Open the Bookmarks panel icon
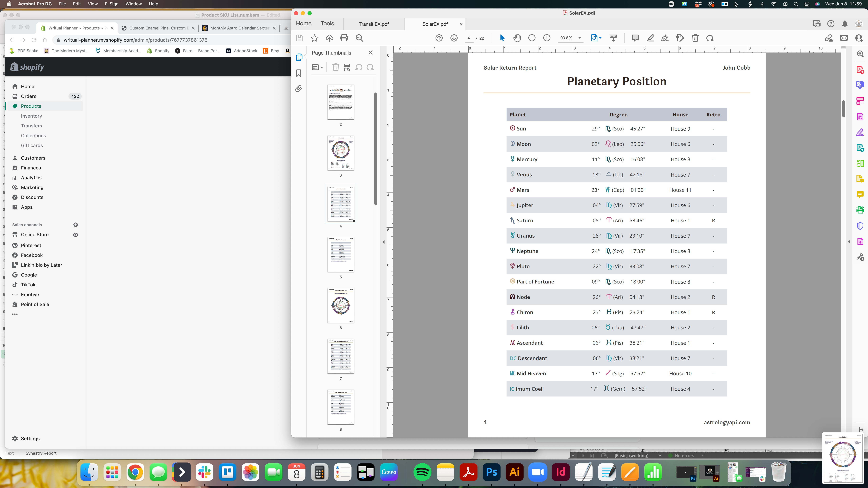The height and width of the screenshot is (488, 868). (x=299, y=73)
